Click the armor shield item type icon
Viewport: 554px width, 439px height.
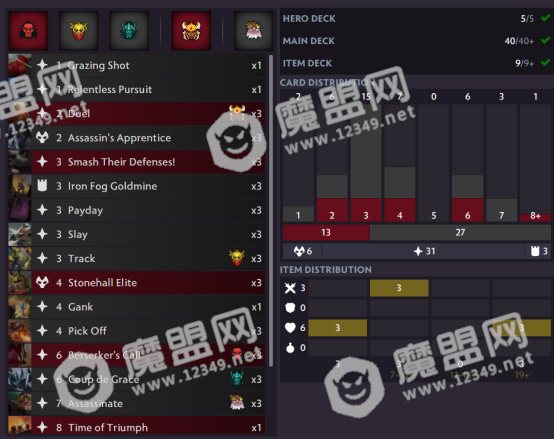click(290, 308)
